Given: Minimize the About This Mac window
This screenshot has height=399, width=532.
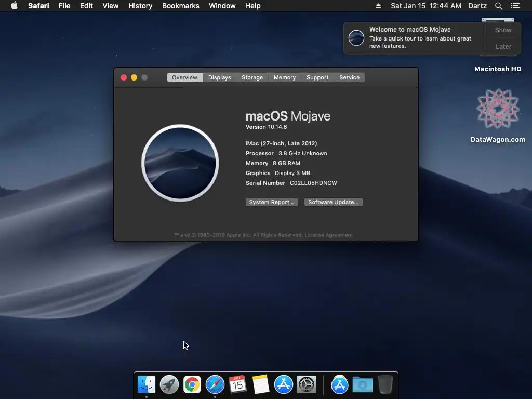Looking at the screenshot, I should (x=134, y=77).
